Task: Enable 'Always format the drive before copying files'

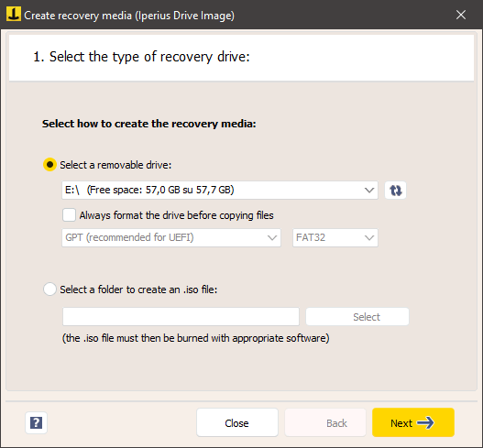Action: click(69, 215)
